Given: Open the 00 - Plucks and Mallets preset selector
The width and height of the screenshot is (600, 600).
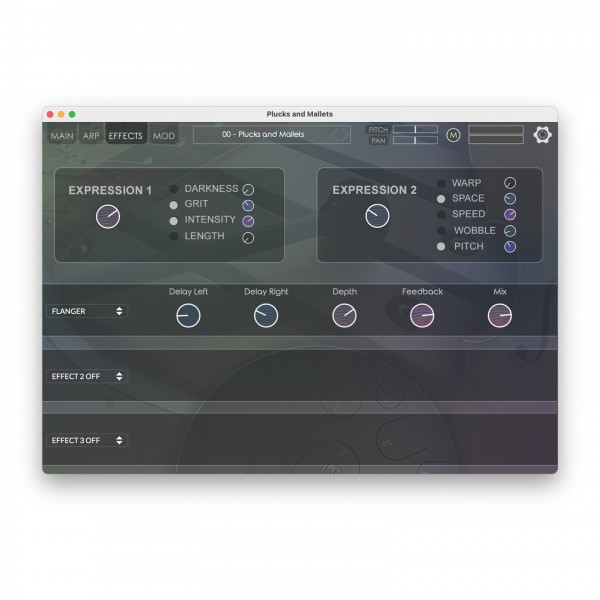Looking at the screenshot, I should pos(272,135).
